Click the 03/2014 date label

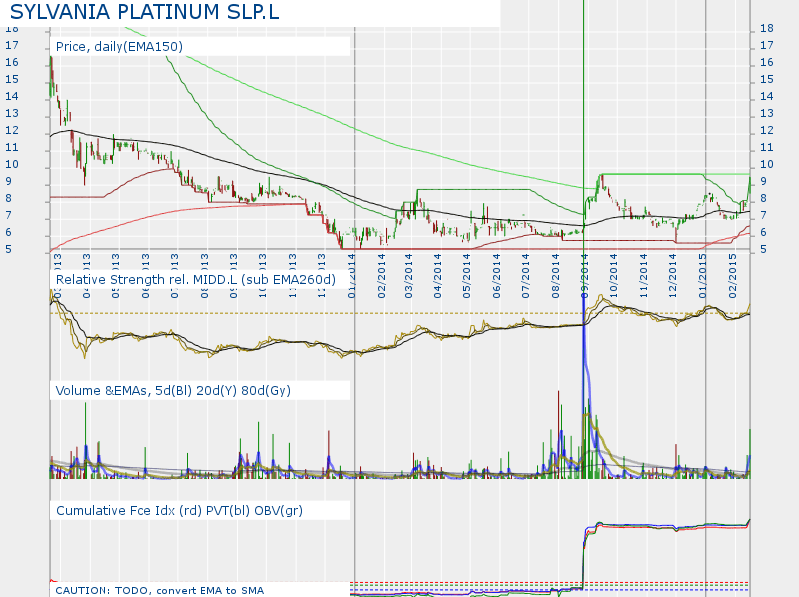(x=409, y=276)
